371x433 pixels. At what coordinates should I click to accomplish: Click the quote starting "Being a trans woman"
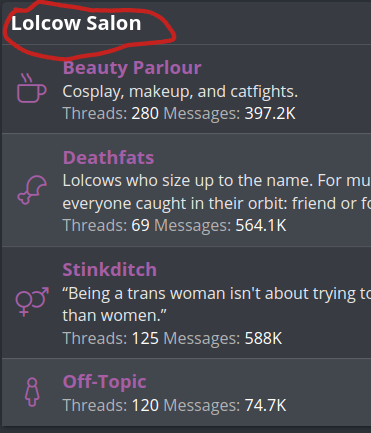[217, 304]
